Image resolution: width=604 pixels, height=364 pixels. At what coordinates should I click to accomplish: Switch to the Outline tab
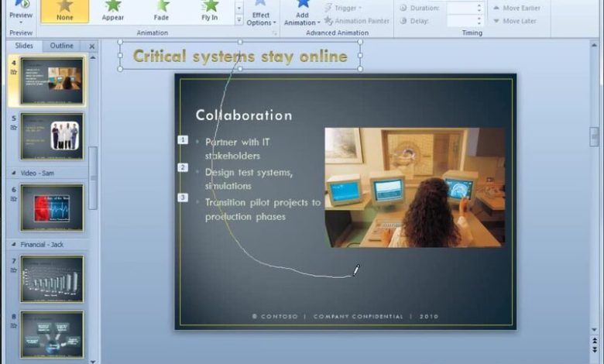[62, 46]
